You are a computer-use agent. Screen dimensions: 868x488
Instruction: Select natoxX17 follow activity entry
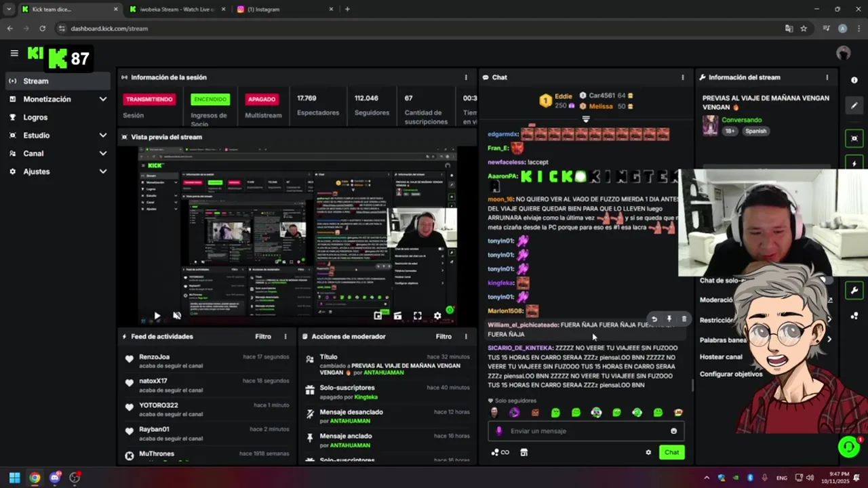207,385
